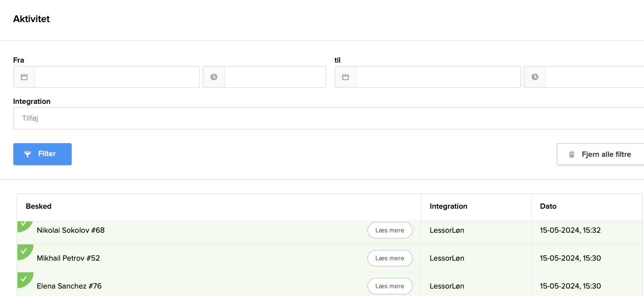Click the Integration table column header
The height and width of the screenshot is (296, 644).
point(448,206)
